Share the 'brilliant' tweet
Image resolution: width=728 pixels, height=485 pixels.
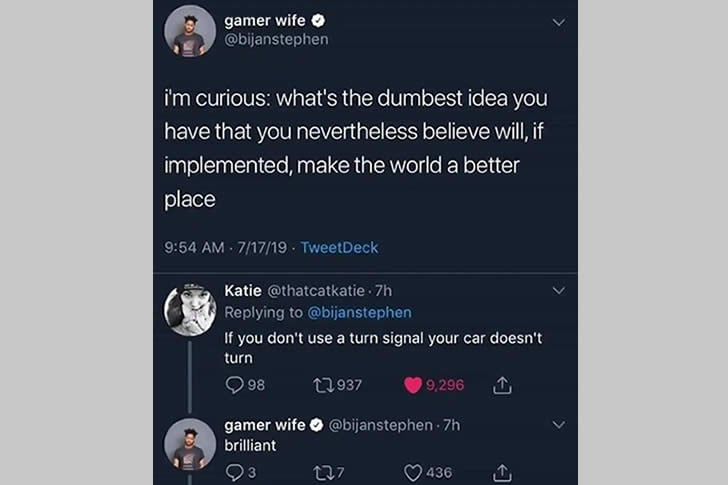[x=505, y=471]
